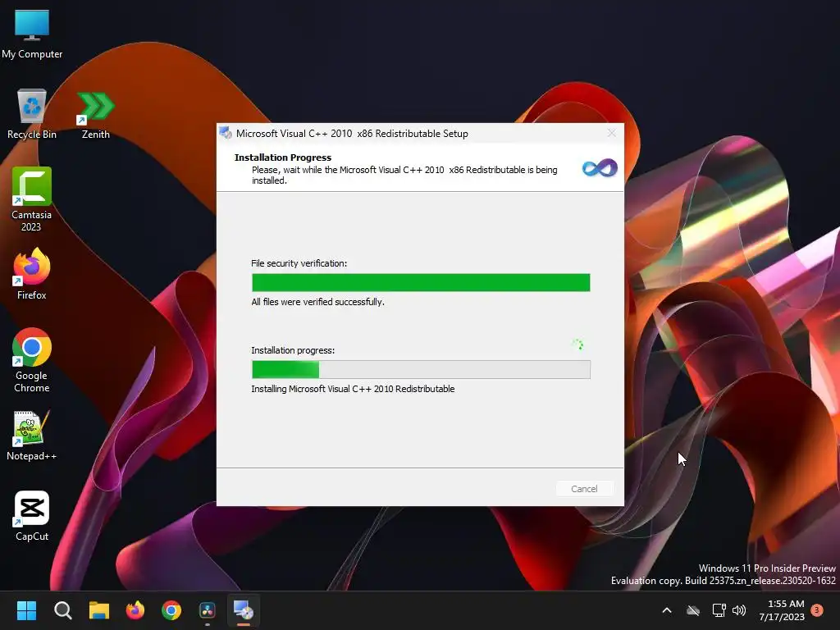Viewport: 840px width, 630px height.
Task: Click the OneDrive cloud tray icon
Action: point(693,610)
